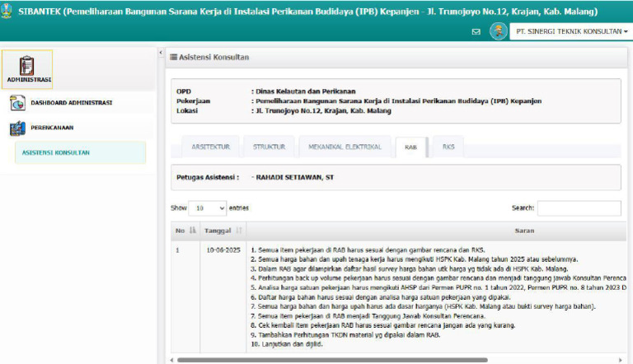Click the scroll left arrow

pyautogui.click(x=172, y=360)
